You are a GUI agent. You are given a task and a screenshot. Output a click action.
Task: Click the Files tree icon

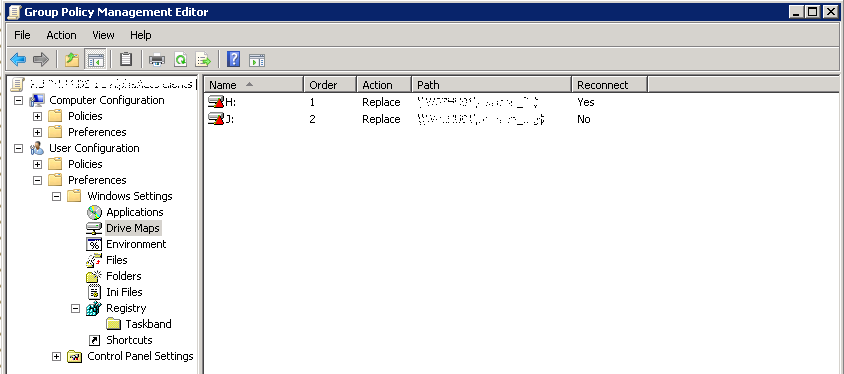[x=94, y=260]
